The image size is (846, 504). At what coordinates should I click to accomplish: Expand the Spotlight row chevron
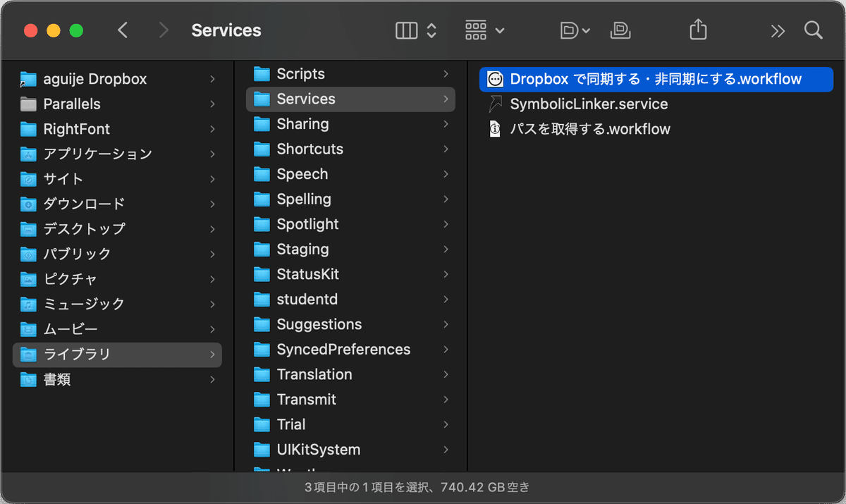446,224
